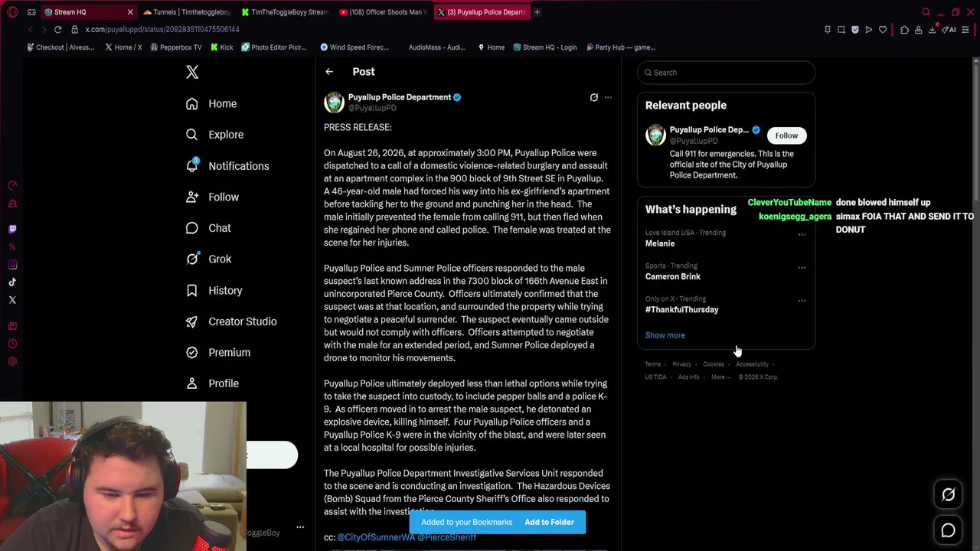Open Profile in X navigation
This screenshot has width=980, height=551.
click(x=213, y=383)
